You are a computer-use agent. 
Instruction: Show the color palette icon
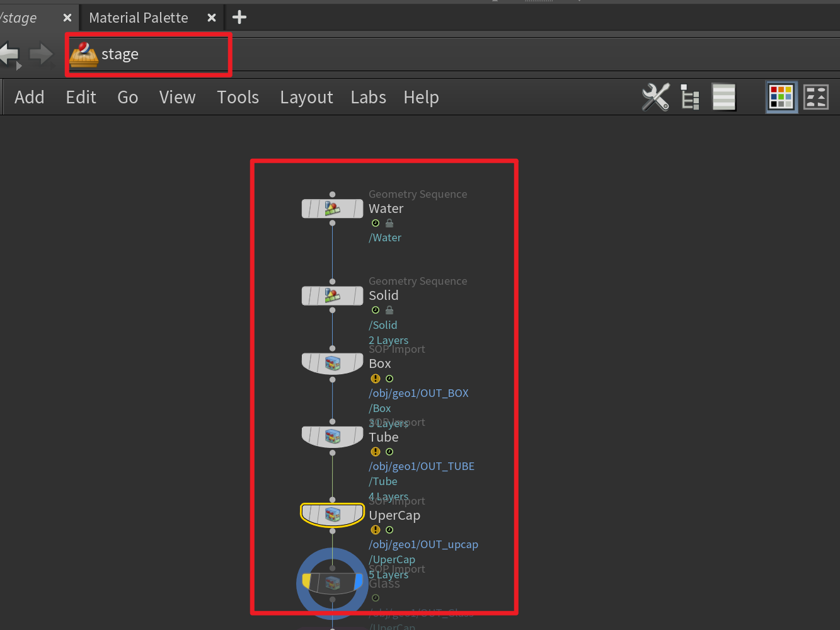click(781, 97)
